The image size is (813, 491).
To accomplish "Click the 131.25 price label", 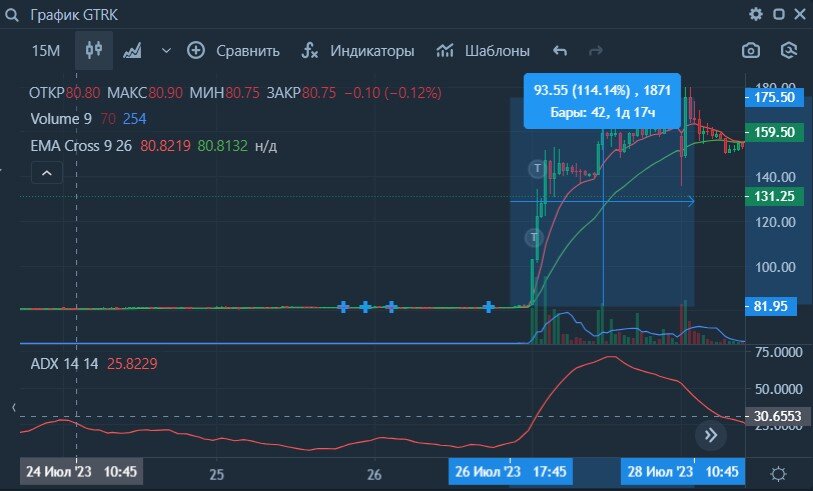I will tap(774, 196).
